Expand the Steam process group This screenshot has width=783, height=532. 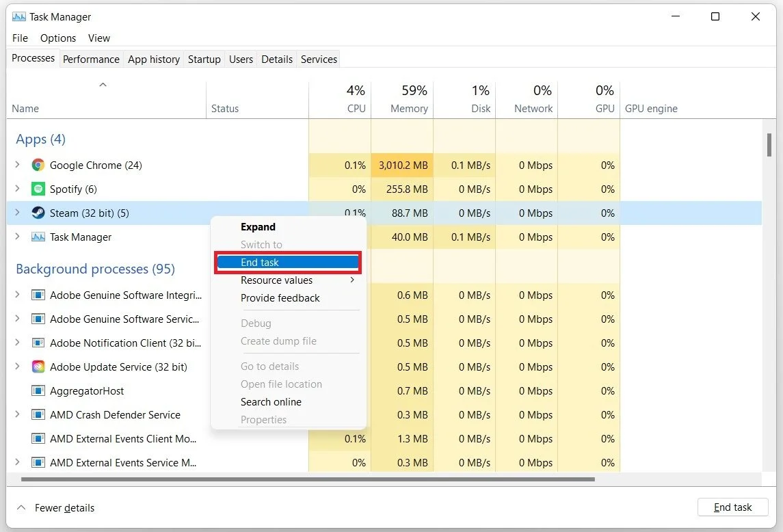17,213
